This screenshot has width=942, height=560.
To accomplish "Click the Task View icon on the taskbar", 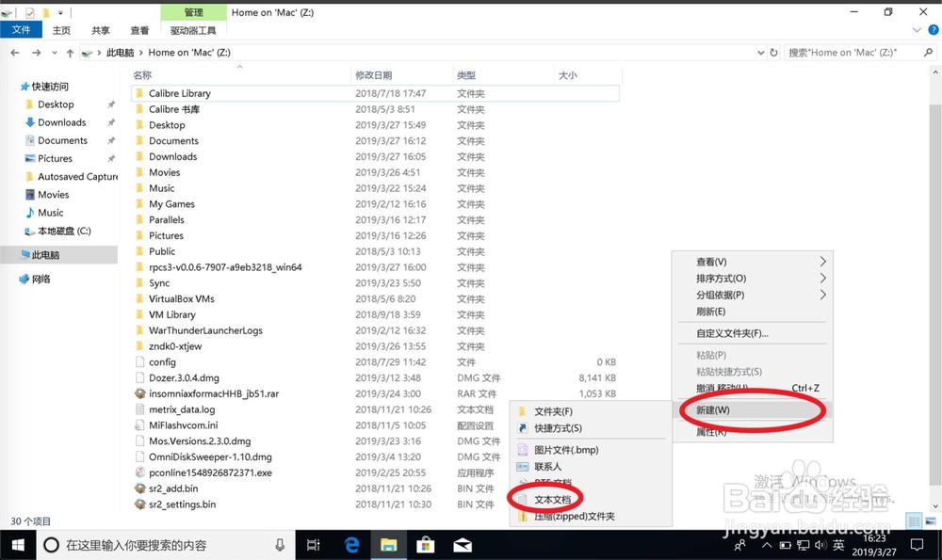I will (x=313, y=544).
